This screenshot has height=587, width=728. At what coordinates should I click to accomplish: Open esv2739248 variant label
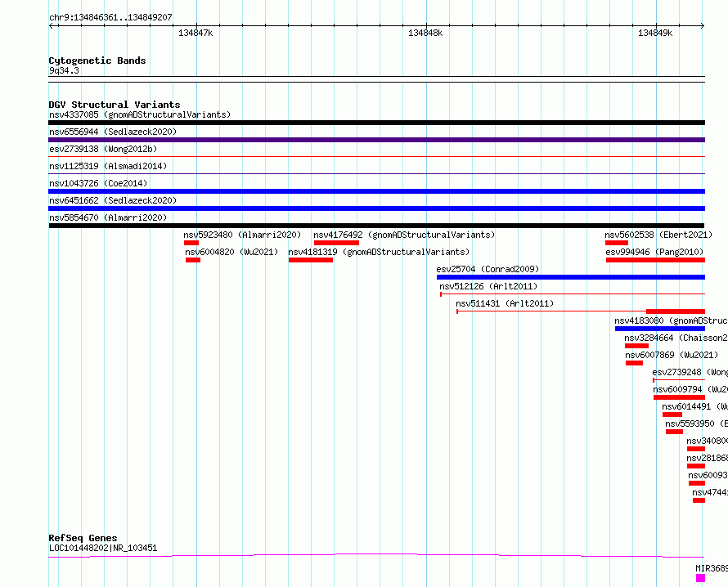pyautogui.click(x=690, y=372)
